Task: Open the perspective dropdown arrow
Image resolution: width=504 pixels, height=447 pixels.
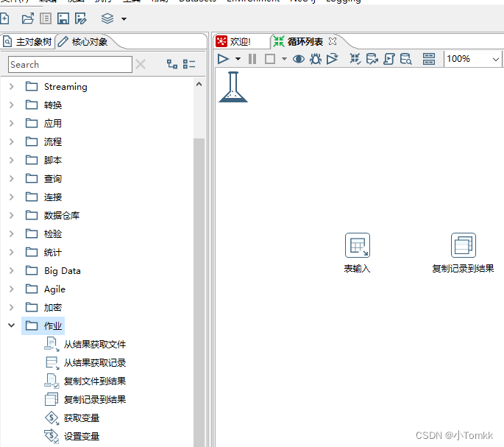Action: click(124, 19)
